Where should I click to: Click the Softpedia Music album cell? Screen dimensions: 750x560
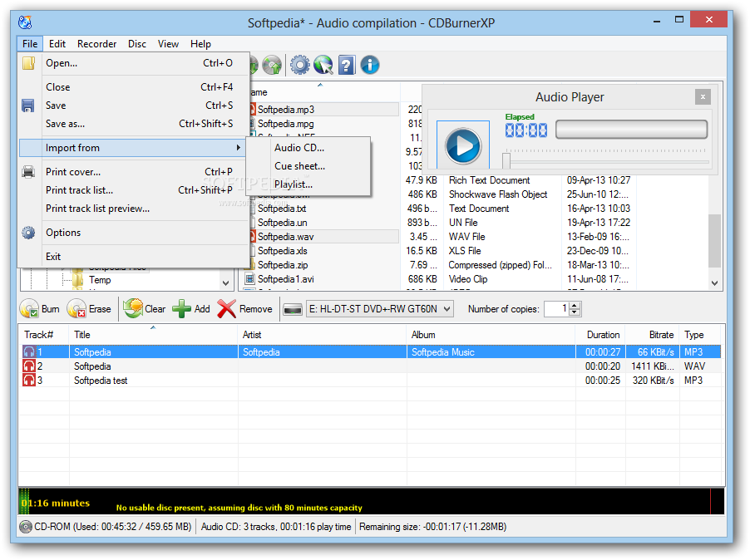click(x=491, y=352)
